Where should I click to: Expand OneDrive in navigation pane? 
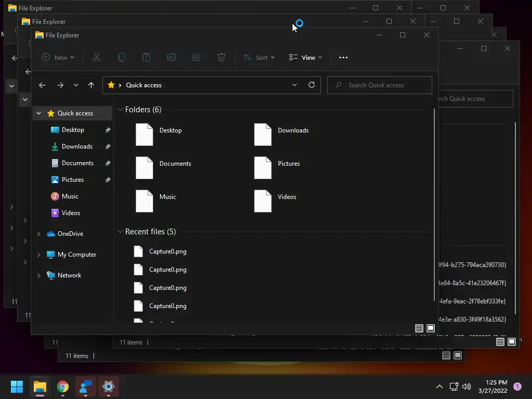coord(38,234)
